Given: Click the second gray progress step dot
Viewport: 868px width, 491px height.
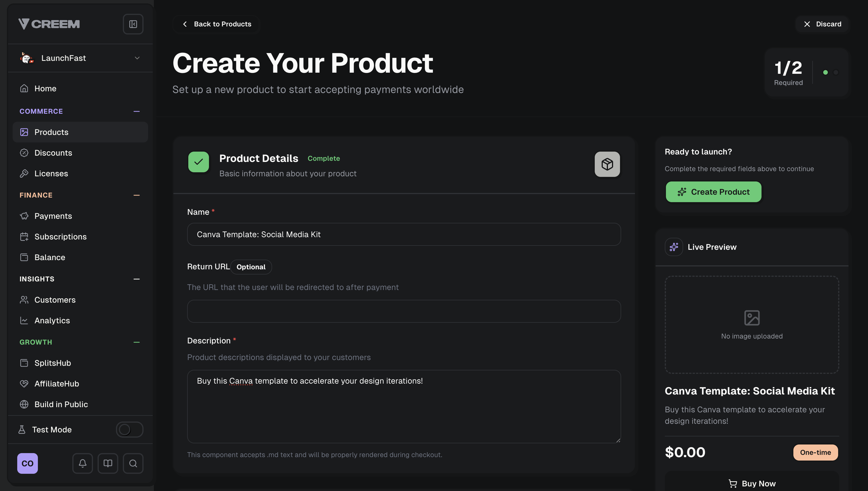Looking at the screenshot, I should (836, 73).
